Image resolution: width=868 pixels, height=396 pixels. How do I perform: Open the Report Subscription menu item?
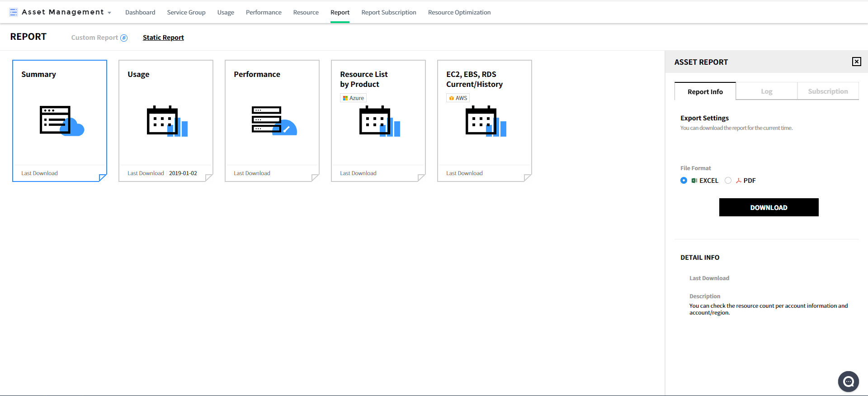tap(388, 12)
